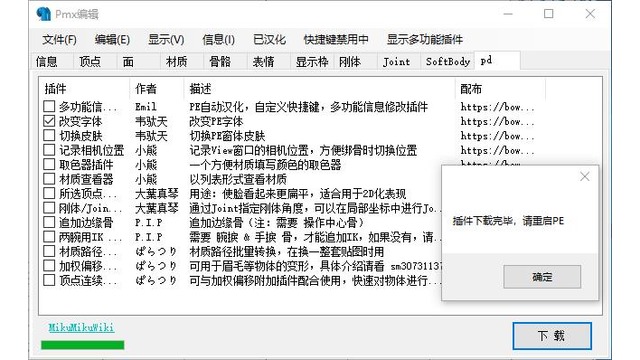The image size is (640, 360).
Task: Open the 编辑(E) menu
Action: point(112,40)
